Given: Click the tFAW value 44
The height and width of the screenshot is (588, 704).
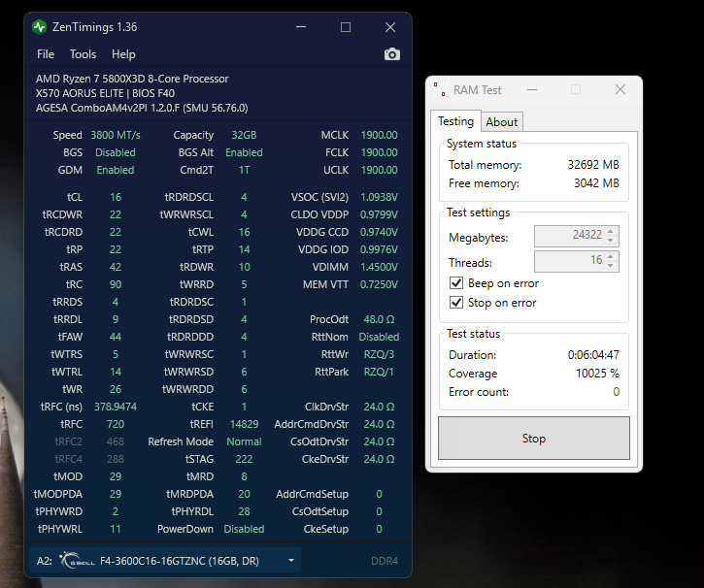Looking at the screenshot, I should (x=116, y=337).
